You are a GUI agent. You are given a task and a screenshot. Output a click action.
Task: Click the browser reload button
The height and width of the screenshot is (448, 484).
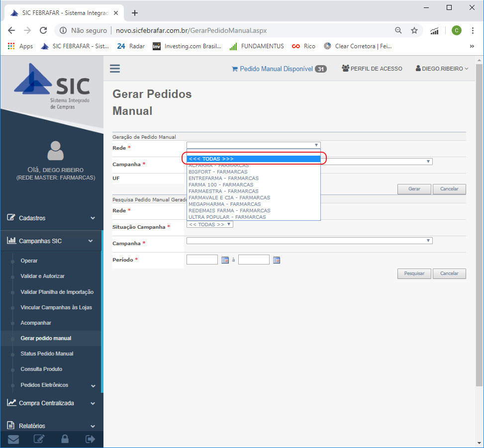(x=43, y=30)
